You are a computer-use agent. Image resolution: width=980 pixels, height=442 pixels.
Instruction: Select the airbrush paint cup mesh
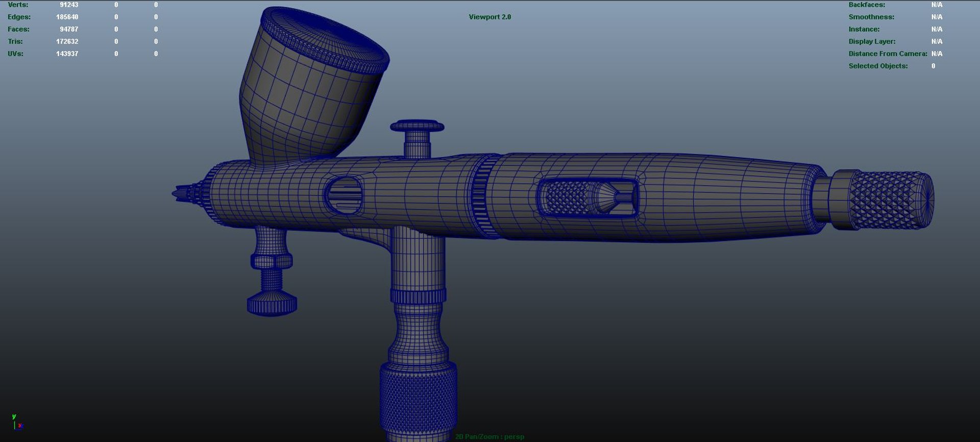pos(311,87)
